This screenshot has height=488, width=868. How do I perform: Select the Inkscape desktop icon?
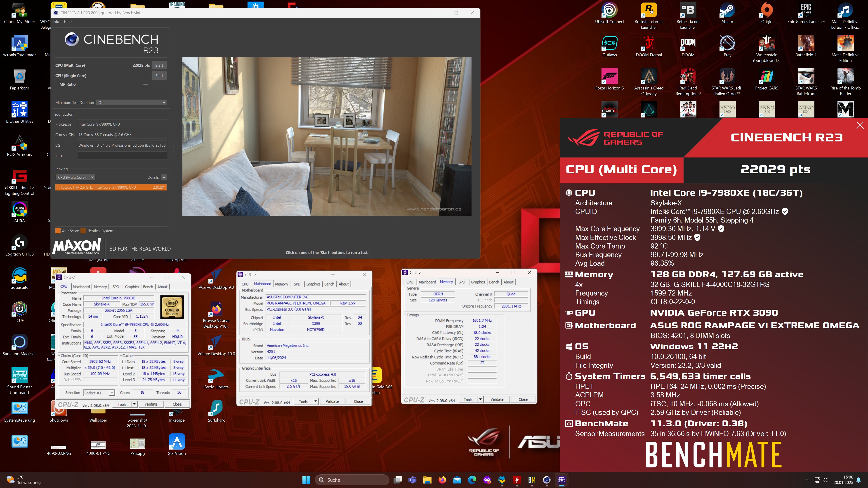pos(177,415)
